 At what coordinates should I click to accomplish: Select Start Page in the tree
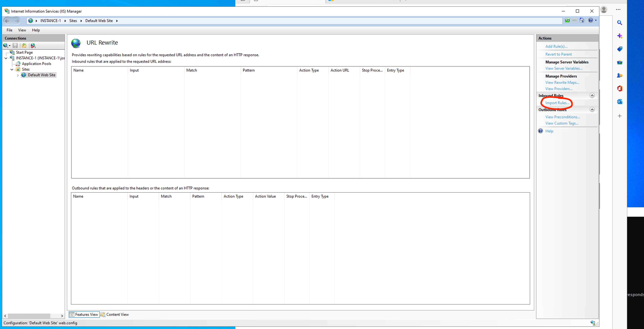click(x=24, y=52)
